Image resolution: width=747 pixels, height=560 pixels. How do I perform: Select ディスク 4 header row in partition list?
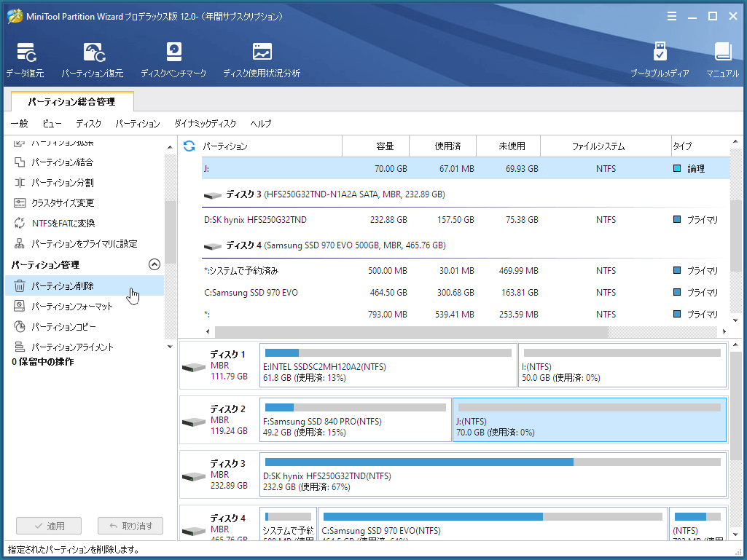tap(466, 245)
